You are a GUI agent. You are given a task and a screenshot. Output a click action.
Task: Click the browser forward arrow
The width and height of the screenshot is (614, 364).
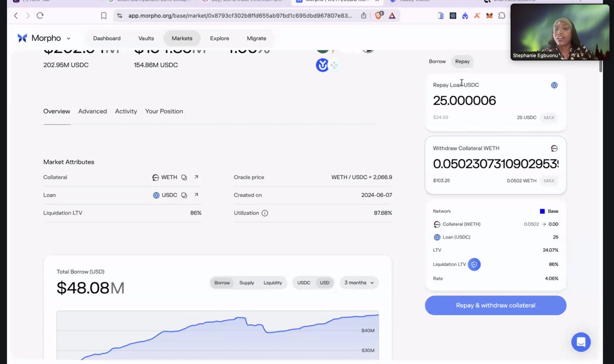point(28,16)
